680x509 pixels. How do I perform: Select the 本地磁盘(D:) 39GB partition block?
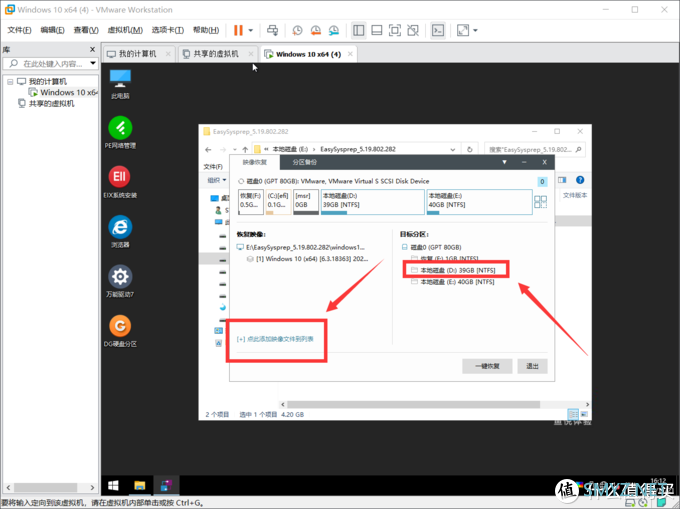click(373, 202)
